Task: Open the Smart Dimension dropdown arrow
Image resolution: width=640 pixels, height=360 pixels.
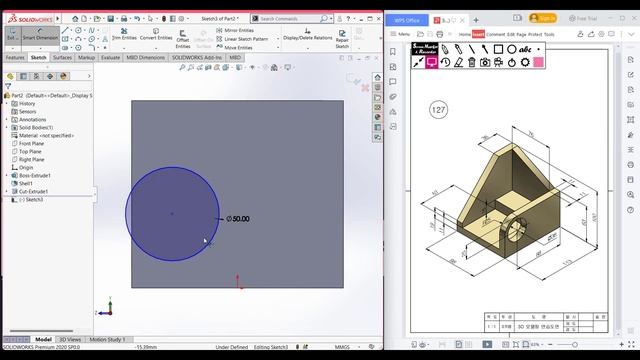Action: click(x=40, y=48)
